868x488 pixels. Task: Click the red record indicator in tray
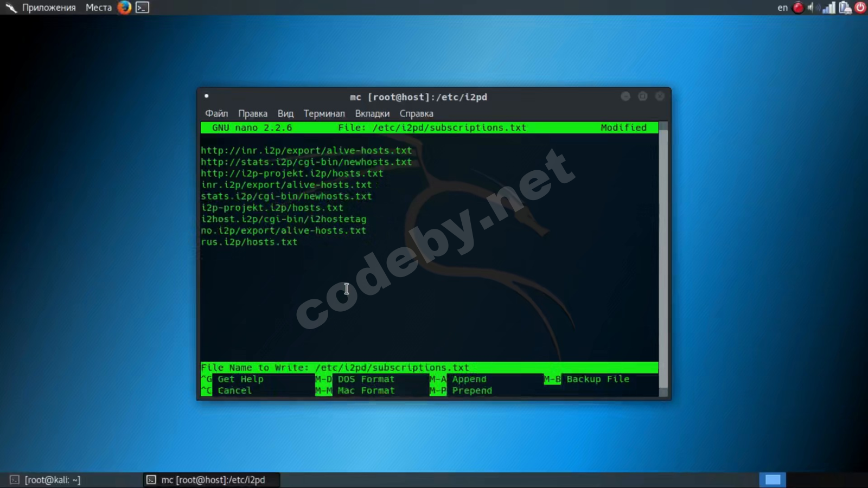coord(798,8)
